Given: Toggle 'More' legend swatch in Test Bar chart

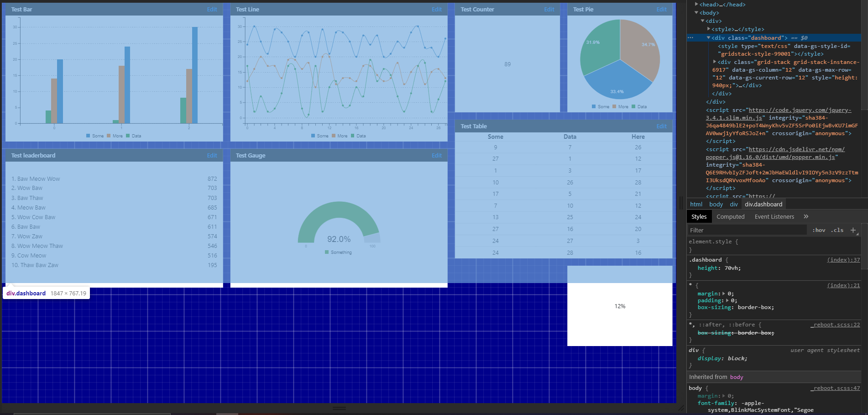Looking at the screenshot, I should (x=109, y=136).
